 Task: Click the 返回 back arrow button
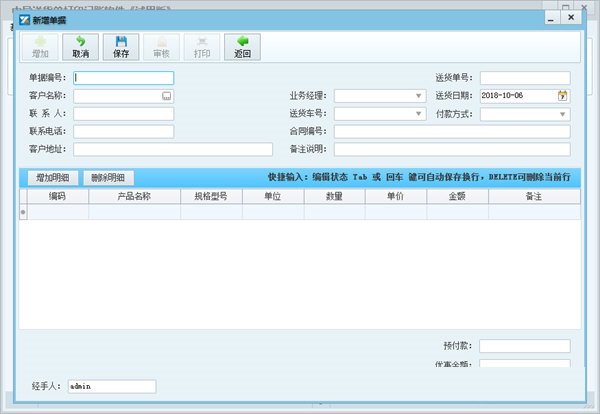coord(242,47)
